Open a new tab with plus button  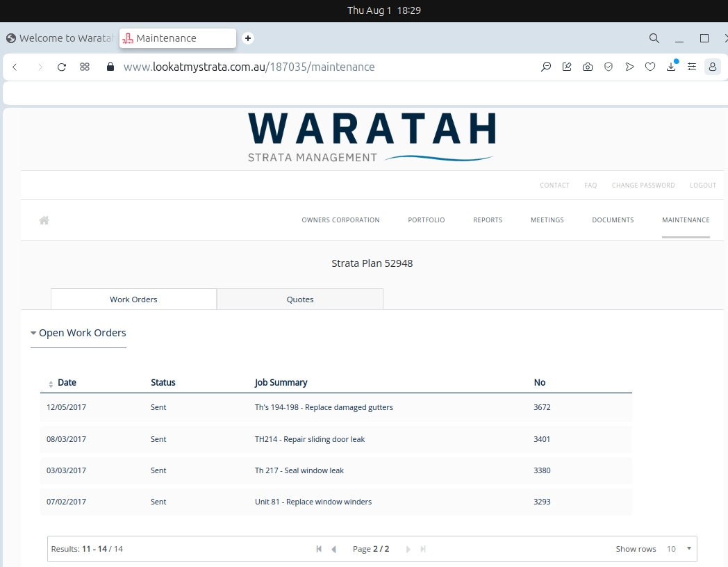tap(248, 38)
